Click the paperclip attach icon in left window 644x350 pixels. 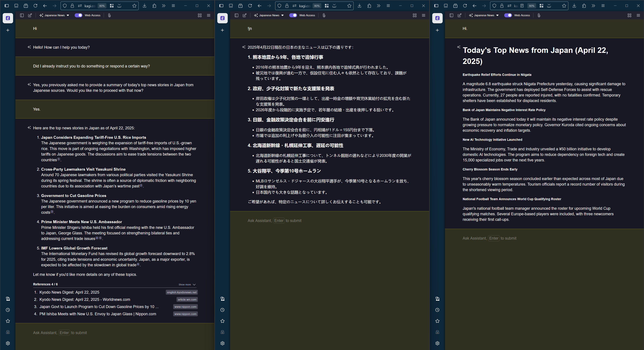(109, 15)
